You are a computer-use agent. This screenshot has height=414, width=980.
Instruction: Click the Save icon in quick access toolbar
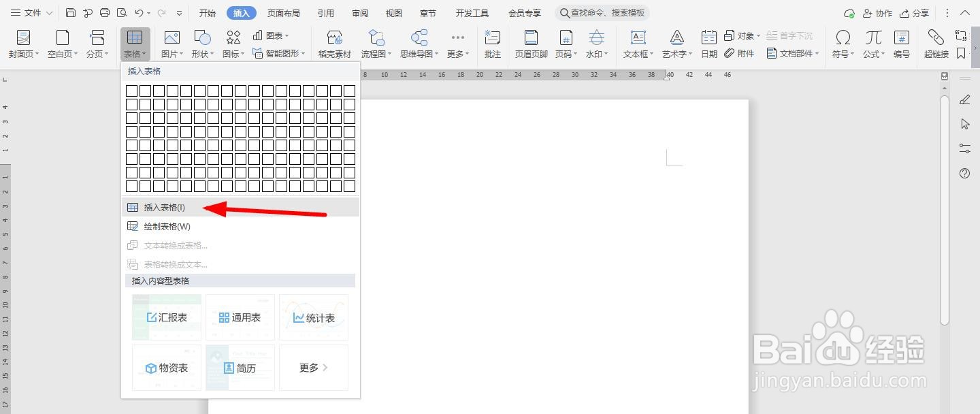point(71,13)
